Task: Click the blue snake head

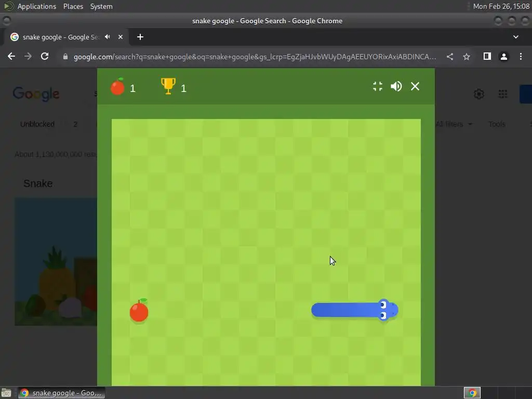Action: point(388,310)
